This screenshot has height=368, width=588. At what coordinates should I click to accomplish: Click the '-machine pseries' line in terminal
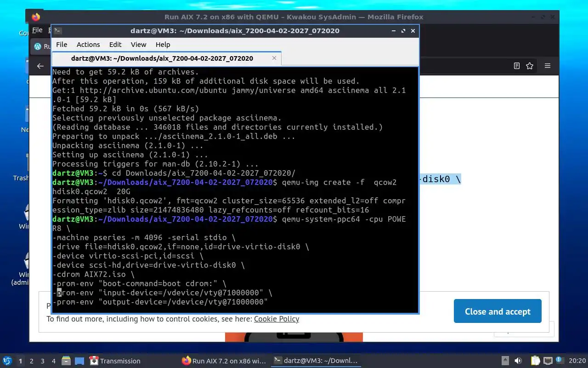click(144, 237)
